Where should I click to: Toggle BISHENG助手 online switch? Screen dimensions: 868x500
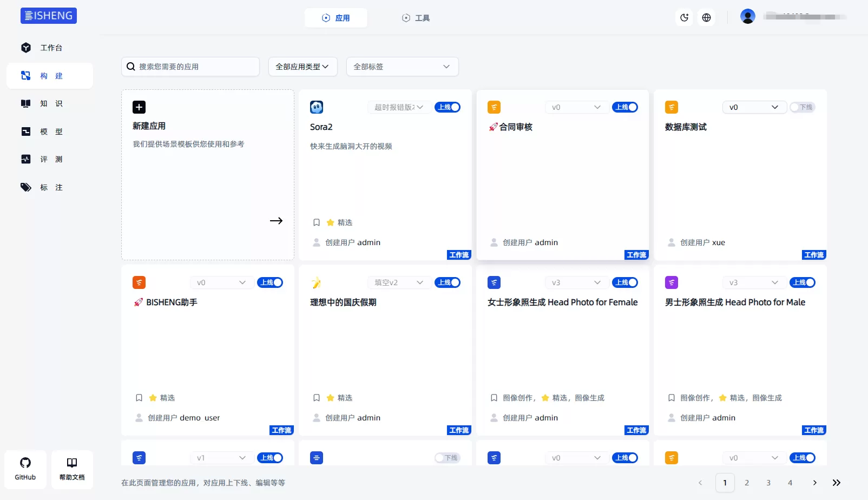tap(270, 282)
